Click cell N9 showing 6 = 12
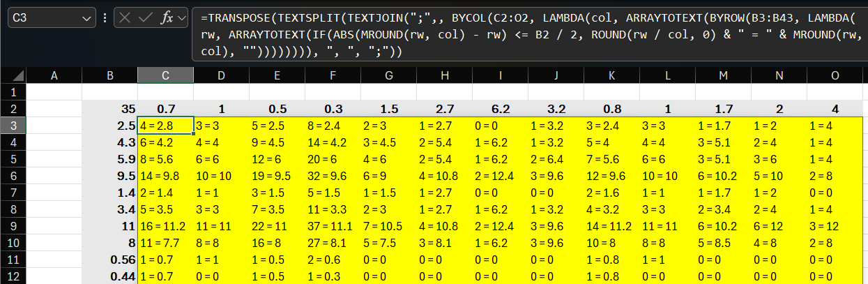 tap(779, 226)
